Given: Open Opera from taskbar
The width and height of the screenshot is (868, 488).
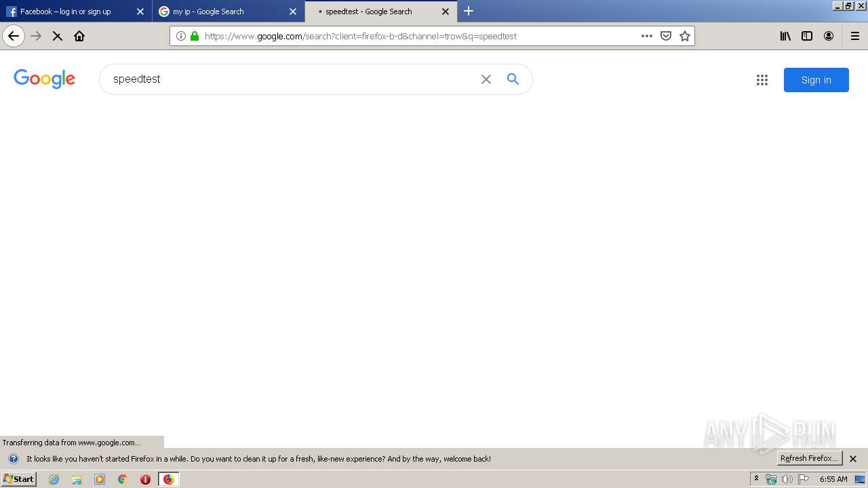Looking at the screenshot, I should click(145, 479).
